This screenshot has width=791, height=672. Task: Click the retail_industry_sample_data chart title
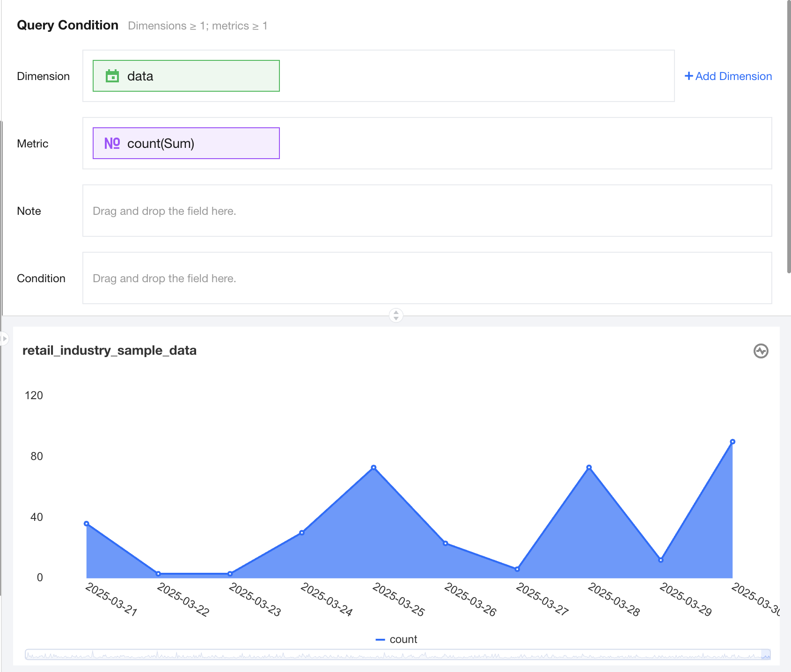click(x=110, y=351)
